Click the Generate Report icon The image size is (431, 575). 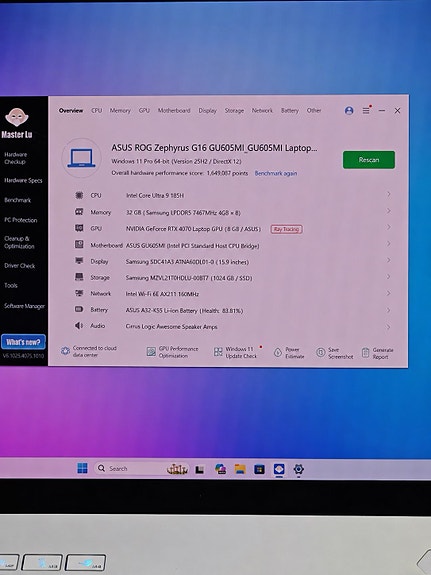tap(365, 353)
